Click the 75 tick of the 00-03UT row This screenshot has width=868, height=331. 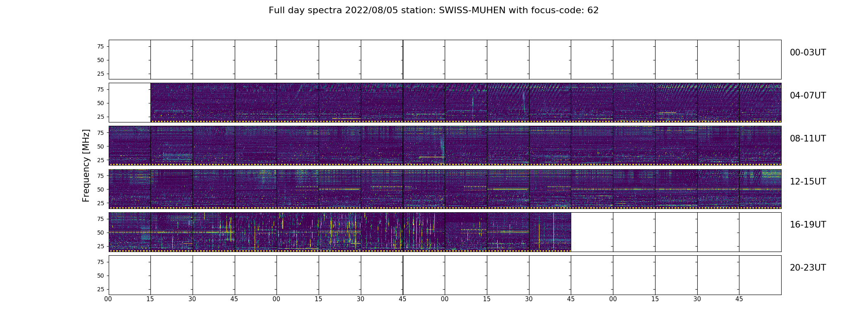point(100,46)
